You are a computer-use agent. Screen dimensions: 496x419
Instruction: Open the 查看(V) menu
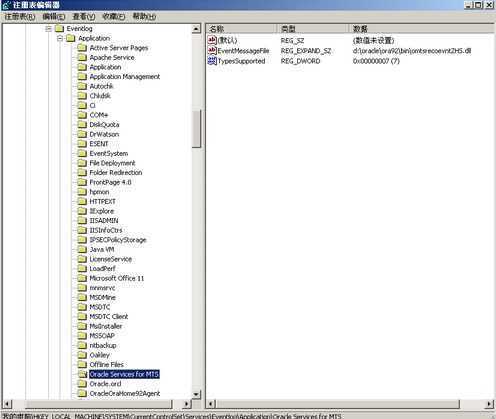(x=84, y=16)
